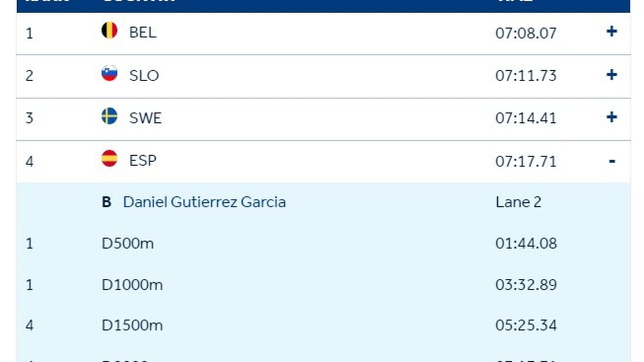The height and width of the screenshot is (362, 644).
Task: Click the Sweden flag icon
Action: (x=109, y=116)
